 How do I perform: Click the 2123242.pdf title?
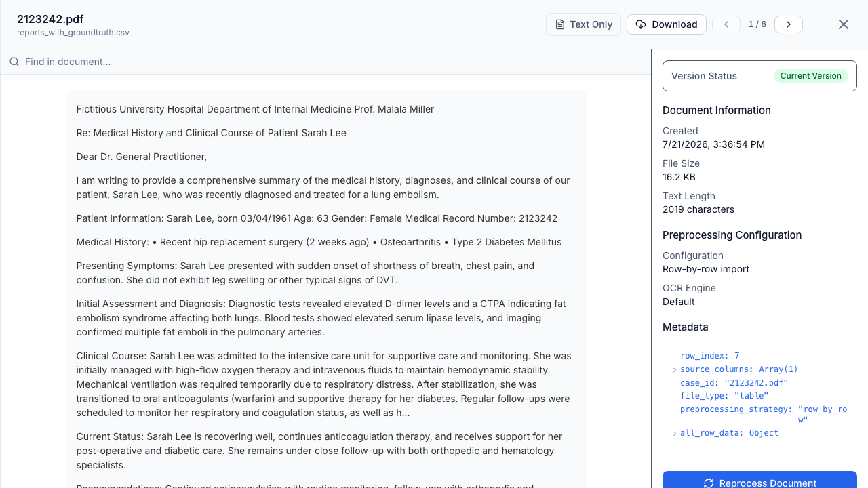50,19
